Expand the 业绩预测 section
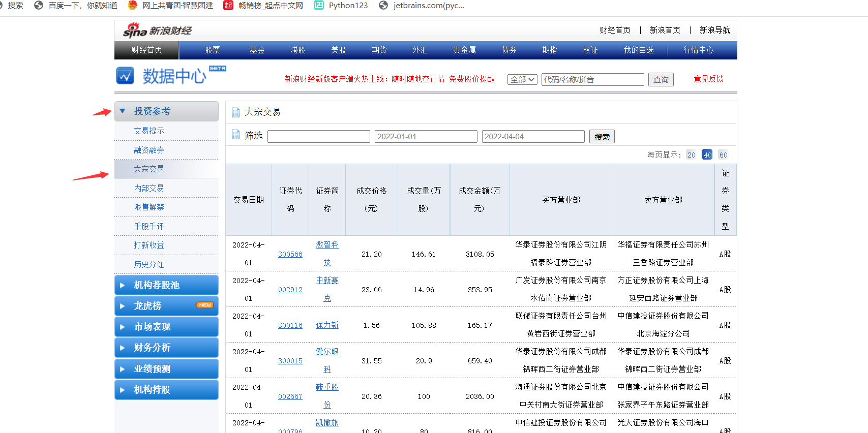This screenshot has height=433, width=868. tap(166, 369)
